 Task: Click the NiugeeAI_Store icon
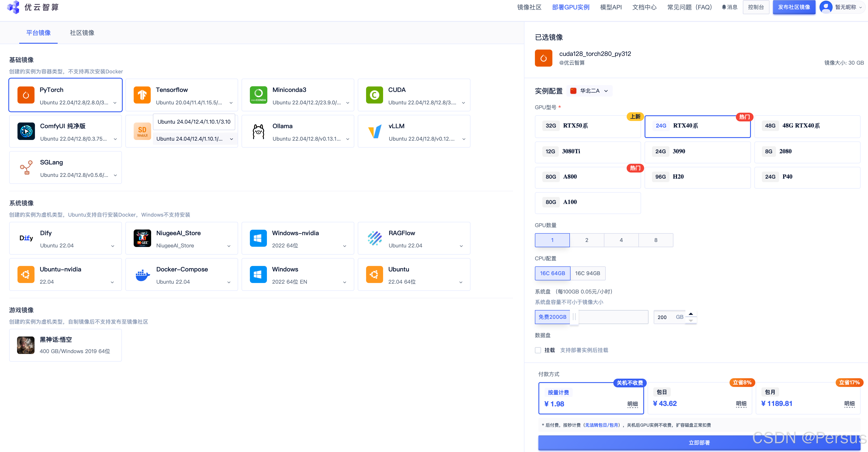(142, 238)
